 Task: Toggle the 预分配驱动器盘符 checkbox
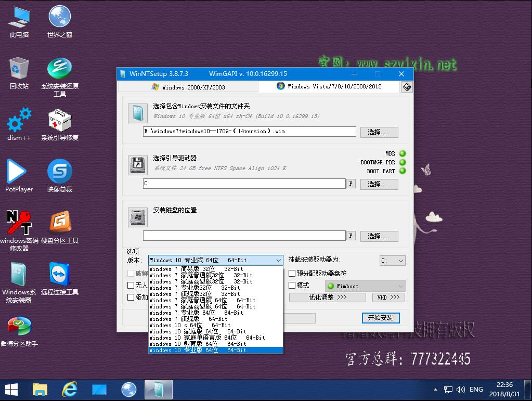[292, 273]
